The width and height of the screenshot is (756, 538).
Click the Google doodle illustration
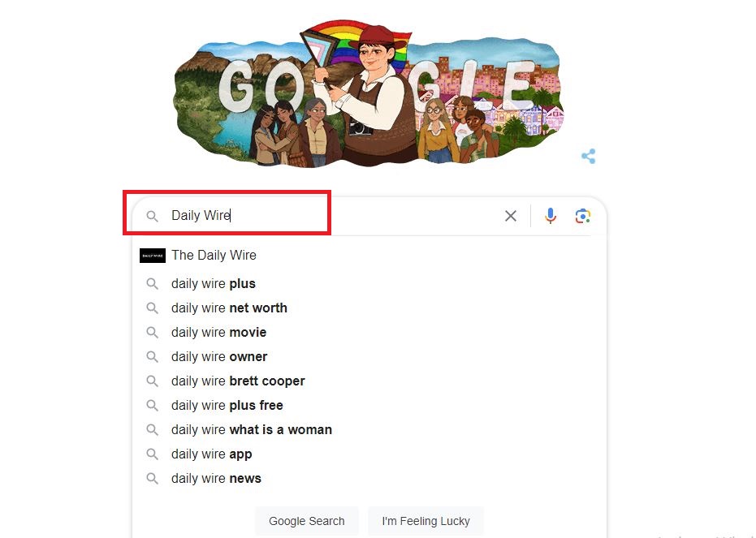click(x=367, y=93)
